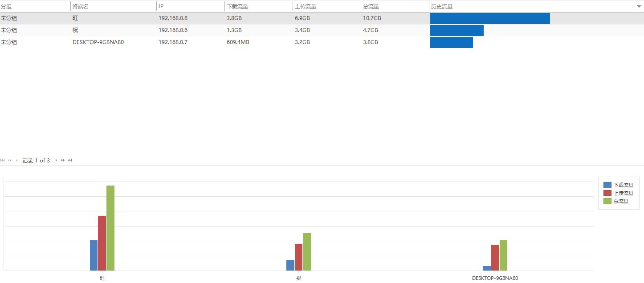Click the red upload bar for 旺

(102, 243)
